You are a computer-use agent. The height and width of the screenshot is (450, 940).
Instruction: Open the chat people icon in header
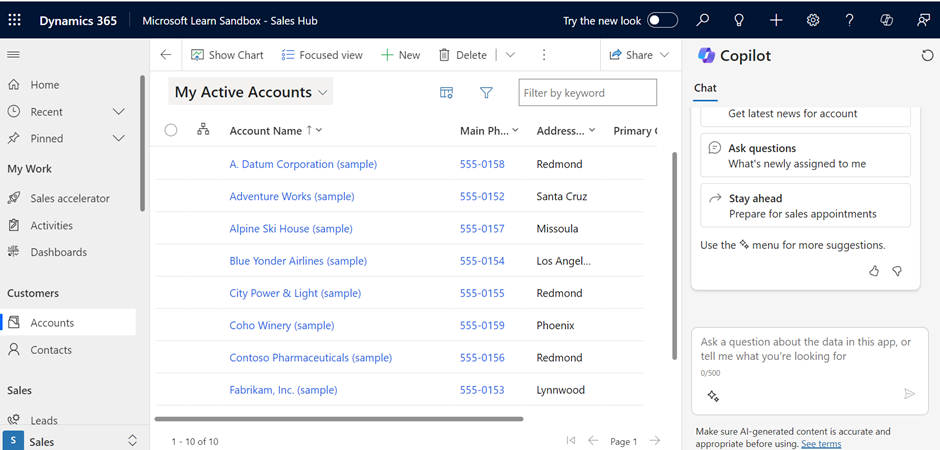[x=923, y=20]
